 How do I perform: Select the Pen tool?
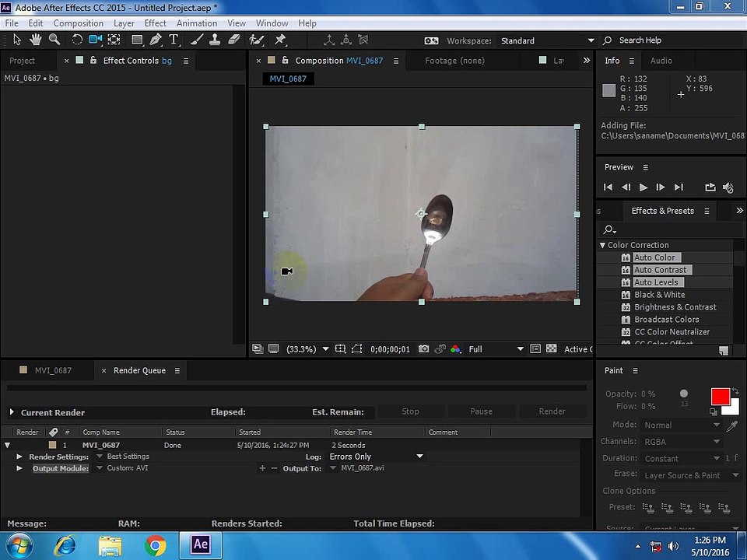pos(156,40)
